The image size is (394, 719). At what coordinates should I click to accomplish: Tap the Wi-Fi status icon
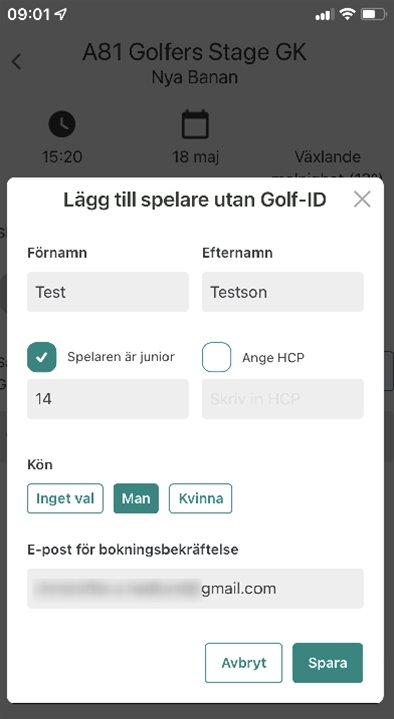(348, 14)
